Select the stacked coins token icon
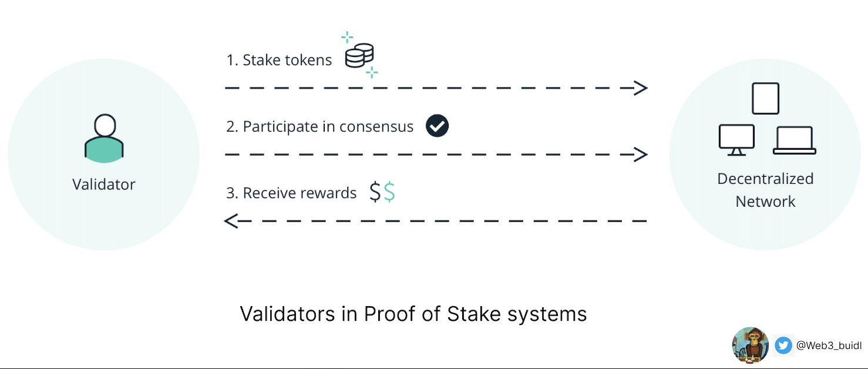 pos(359,56)
